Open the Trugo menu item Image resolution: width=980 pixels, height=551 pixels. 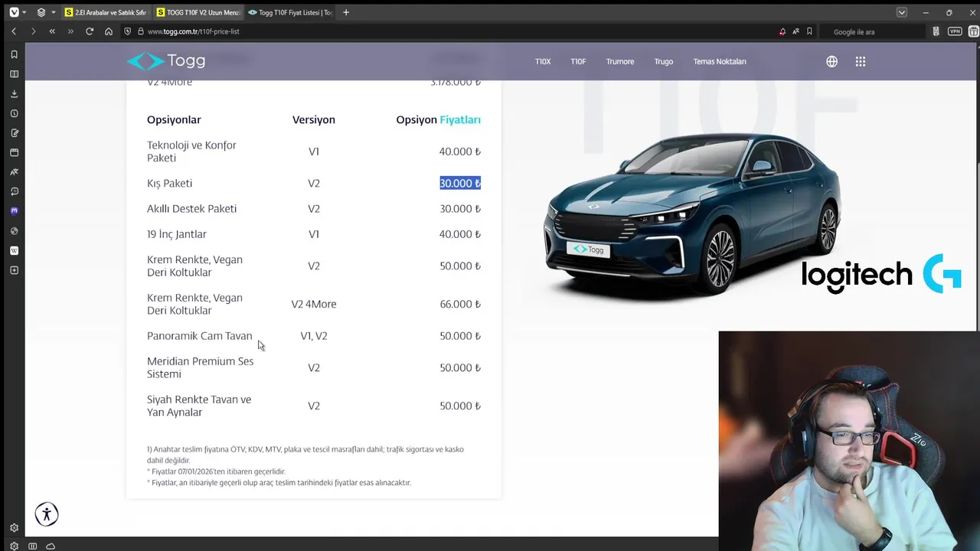click(x=664, y=61)
